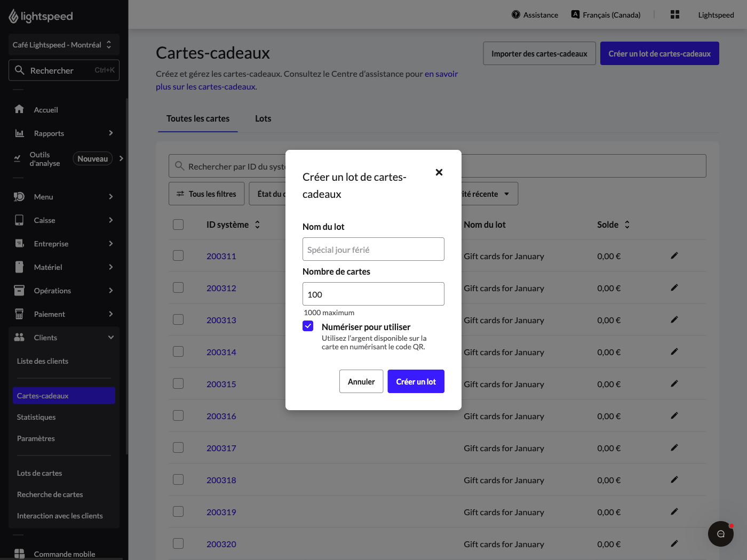The image size is (747, 560).
Task: Click the Annuler button
Action: tap(361, 381)
